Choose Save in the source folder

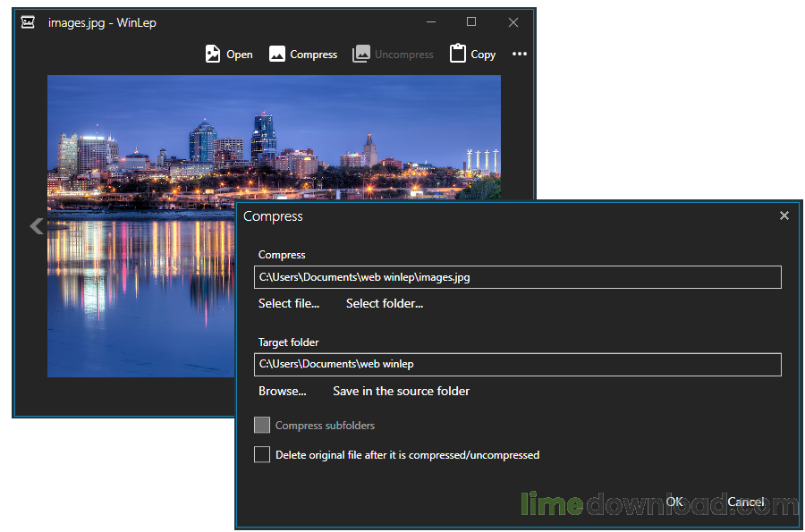(x=401, y=391)
